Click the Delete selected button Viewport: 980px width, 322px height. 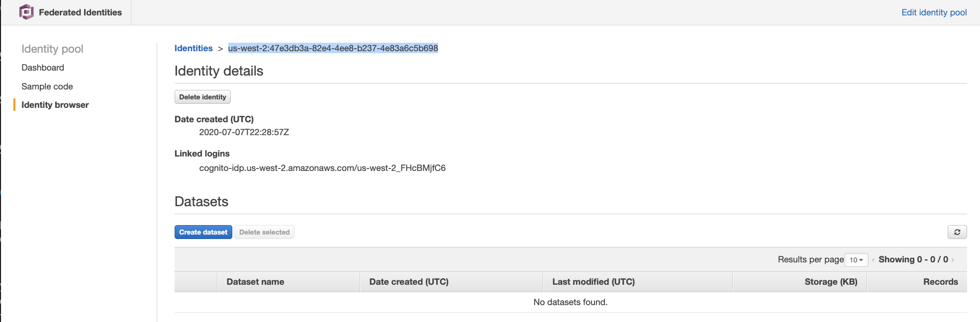point(264,232)
